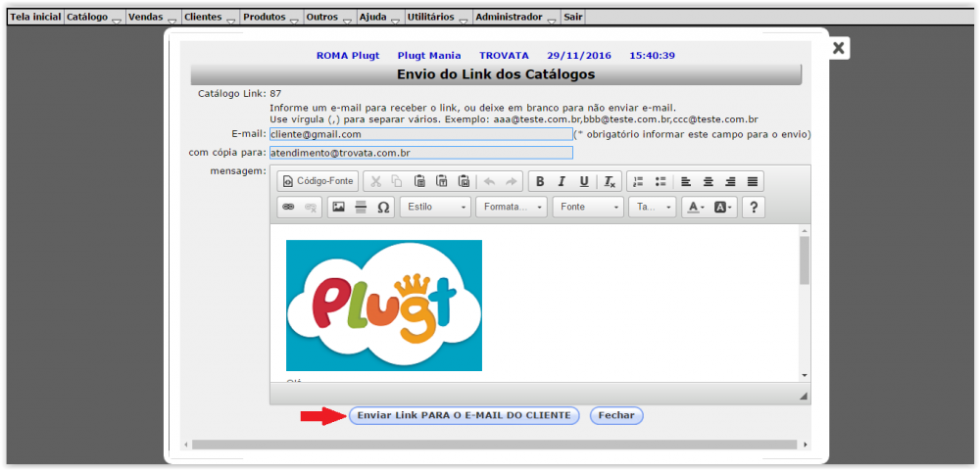Open the Formatação dropdown
This screenshot has height=470, width=980.
(x=512, y=208)
